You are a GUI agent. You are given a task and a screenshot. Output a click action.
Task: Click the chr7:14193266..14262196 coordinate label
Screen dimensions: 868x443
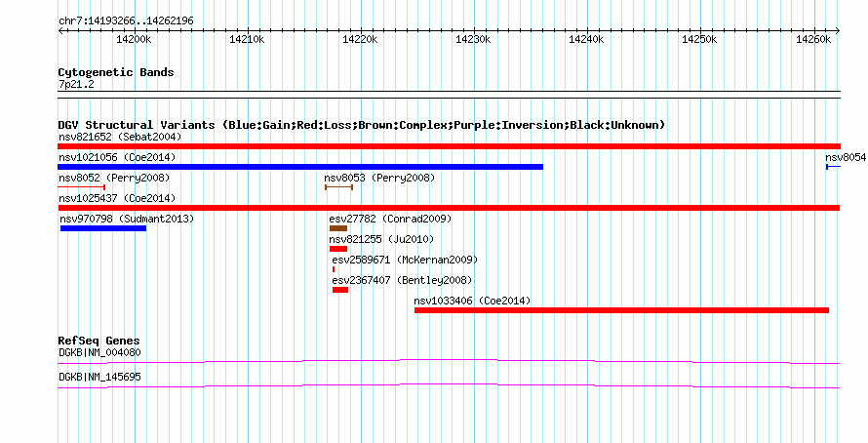pos(126,21)
